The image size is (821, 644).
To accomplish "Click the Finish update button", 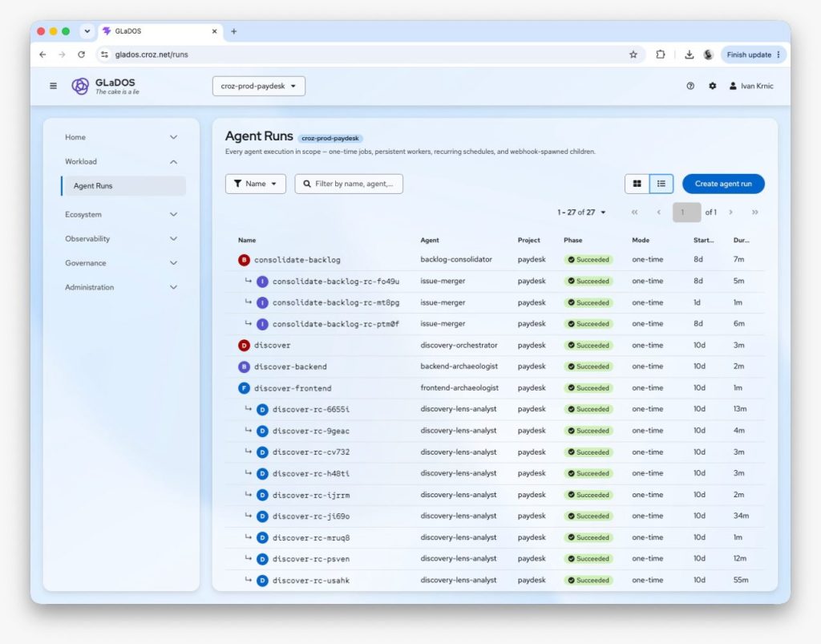I will pos(754,55).
